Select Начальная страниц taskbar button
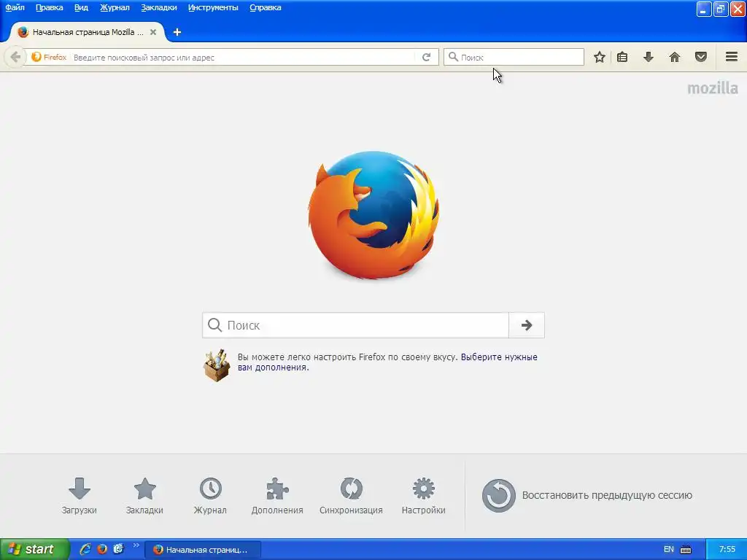The width and height of the screenshot is (747, 560). pyautogui.click(x=203, y=550)
